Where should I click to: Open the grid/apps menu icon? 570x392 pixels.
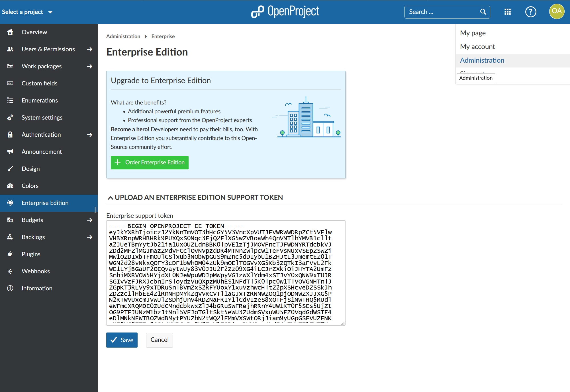click(x=508, y=12)
